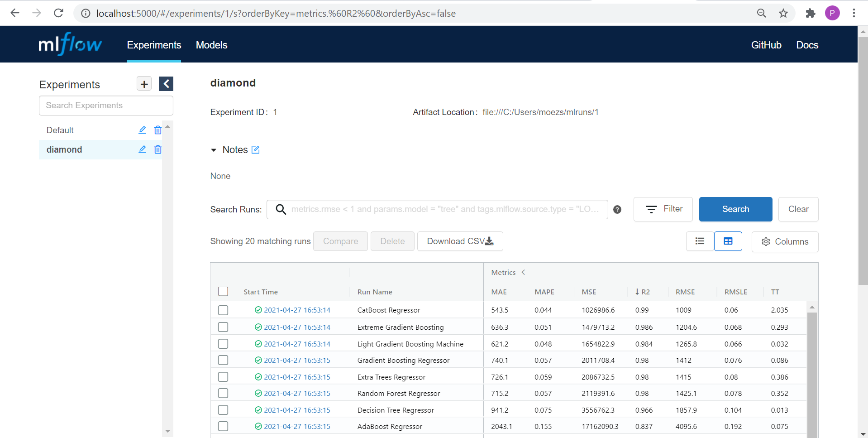Collapse the Experiments sidebar with the arrow icon

point(166,84)
